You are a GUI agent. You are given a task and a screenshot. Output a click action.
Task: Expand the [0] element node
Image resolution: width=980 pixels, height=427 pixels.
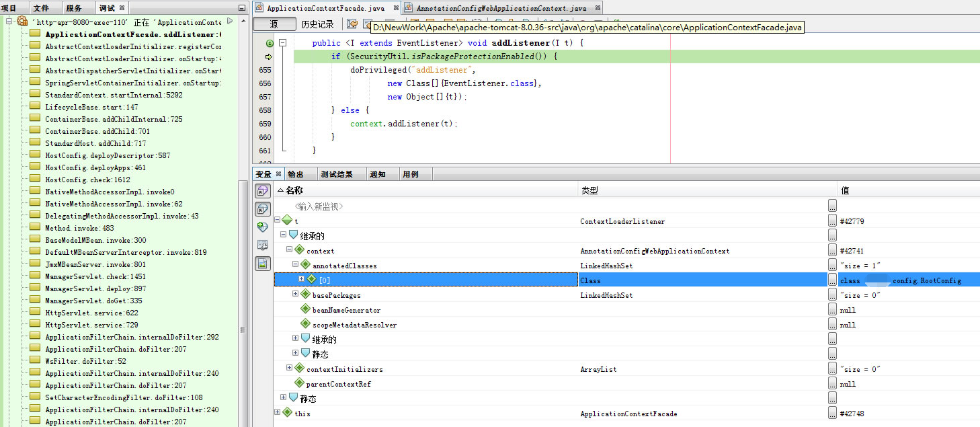click(302, 279)
